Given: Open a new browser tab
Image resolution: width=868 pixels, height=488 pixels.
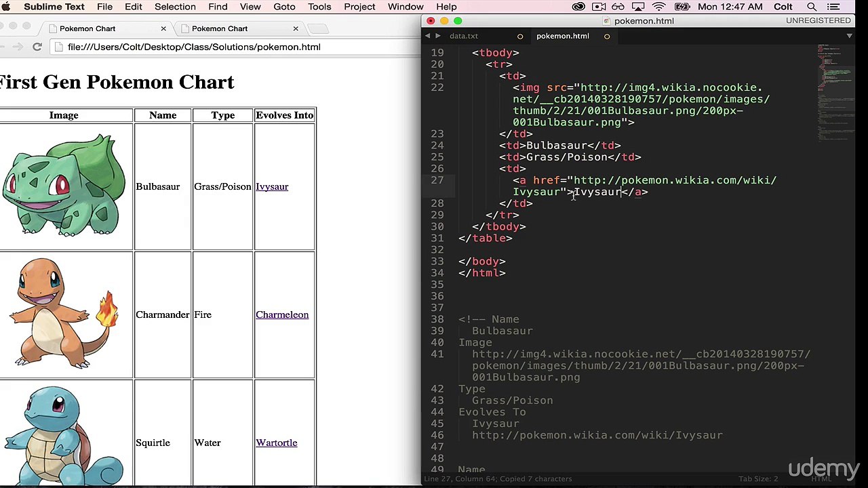Looking at the screenshot, I should tap(318, 28).
